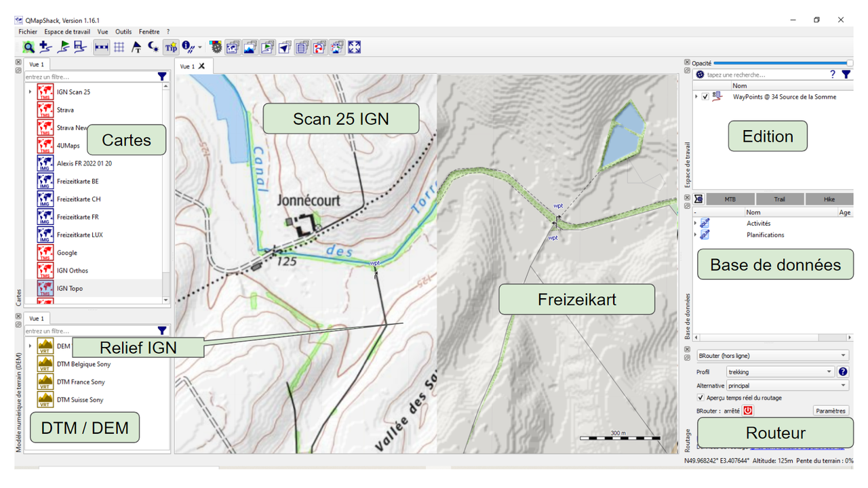Screen dimensions: 868x488
Task: Open the BRouter (hors ligne) router dropdown
Action: (772, 355)
